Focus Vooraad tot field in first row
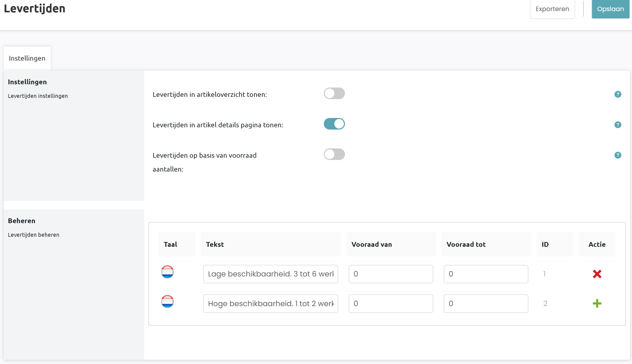Viewport: 632px width, 364px height. [x=486, y=274]
